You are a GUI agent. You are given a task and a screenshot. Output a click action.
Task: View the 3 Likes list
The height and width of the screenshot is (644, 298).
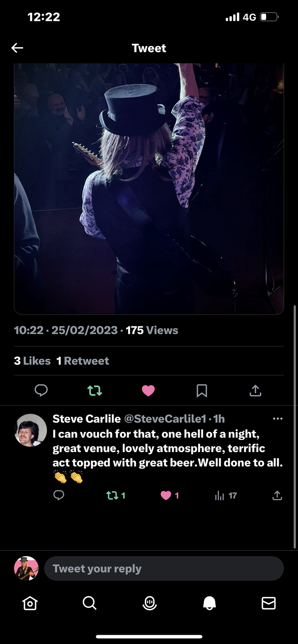tap(32, 361)
